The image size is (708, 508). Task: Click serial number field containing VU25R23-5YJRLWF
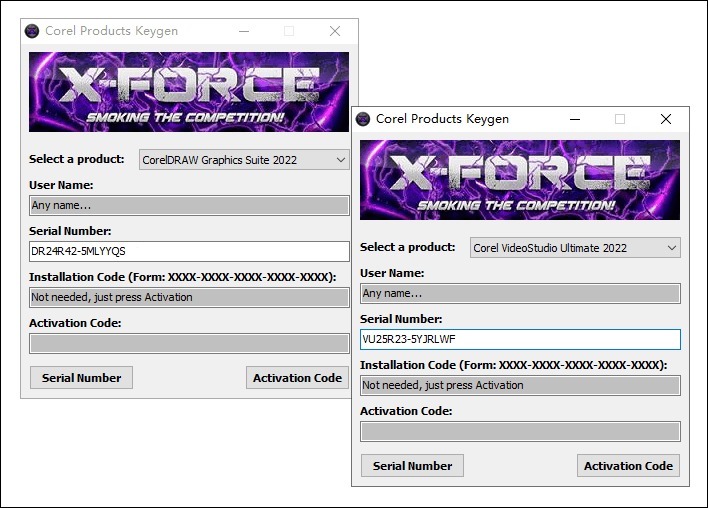(520, 340)
